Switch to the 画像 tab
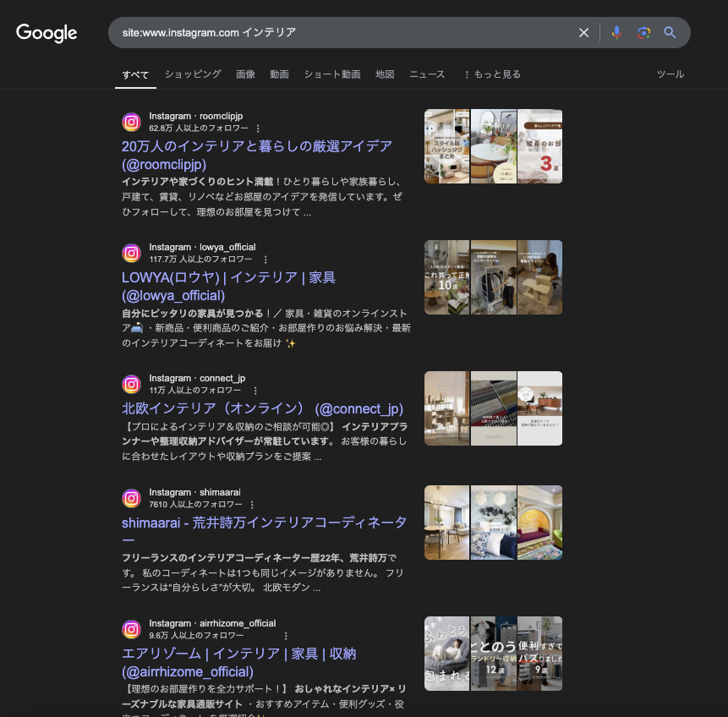This screenshot has width=728, height=717. tap(245, 74)
